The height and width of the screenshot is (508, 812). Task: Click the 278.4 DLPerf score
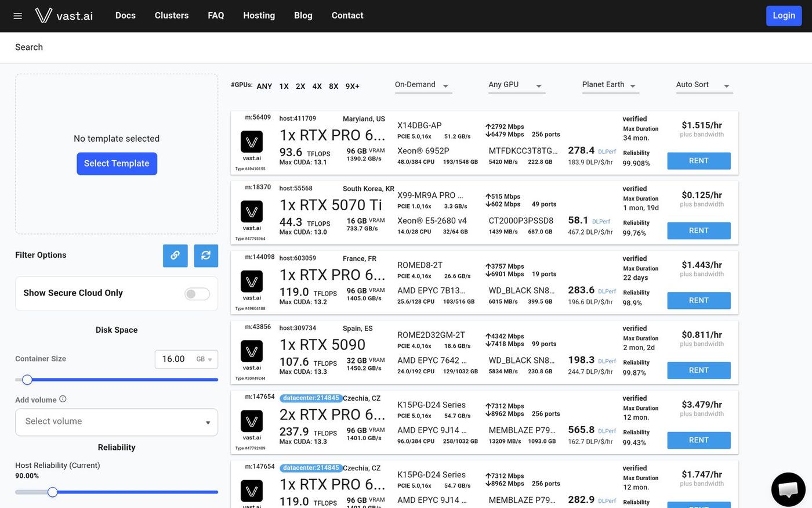tap(581, 151)
